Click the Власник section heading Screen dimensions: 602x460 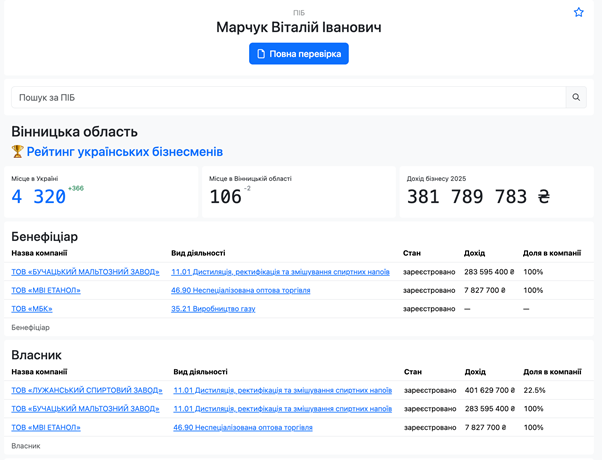36,355
